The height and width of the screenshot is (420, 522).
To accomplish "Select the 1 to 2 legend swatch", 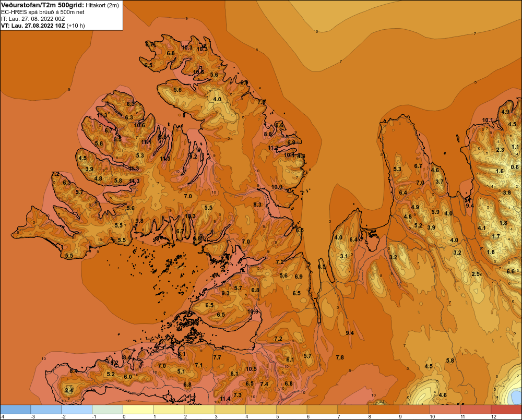I will [169, 409].
